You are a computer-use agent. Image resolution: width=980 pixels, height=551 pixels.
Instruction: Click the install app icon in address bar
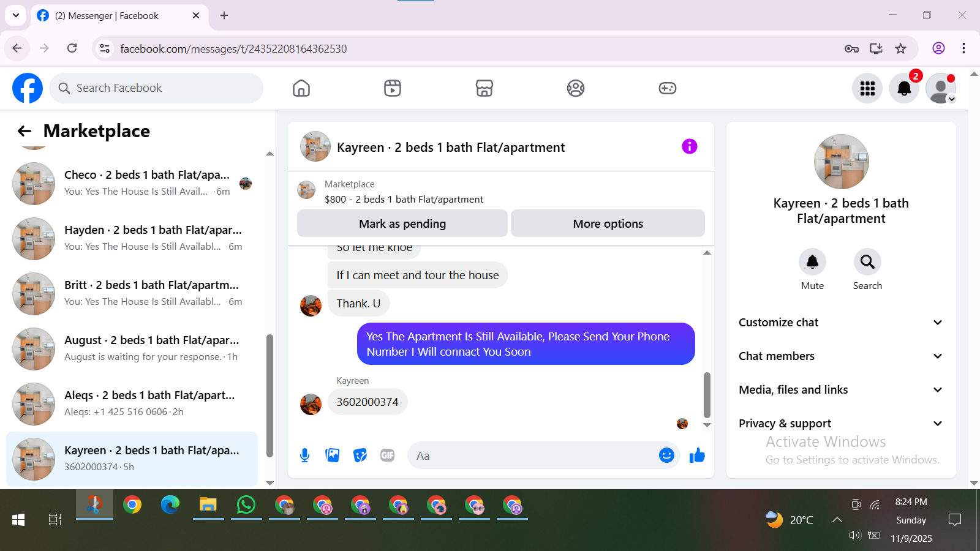click(x=876, y=48)
